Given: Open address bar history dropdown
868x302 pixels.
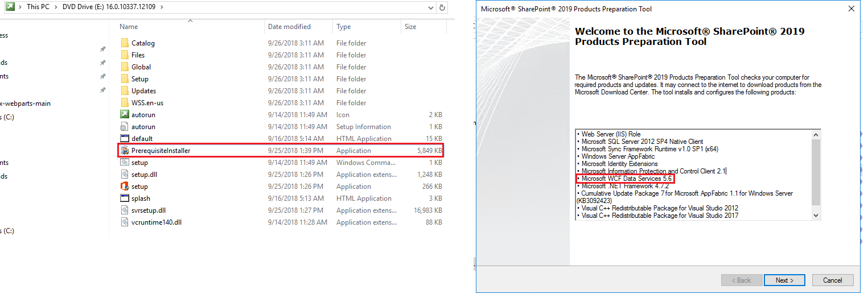Looking at the screenshot, I should pos(431,7).
